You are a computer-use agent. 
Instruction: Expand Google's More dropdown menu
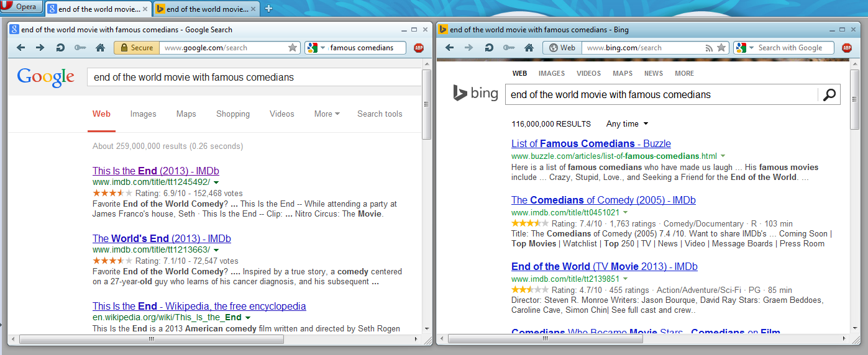[x=327, y=114]
